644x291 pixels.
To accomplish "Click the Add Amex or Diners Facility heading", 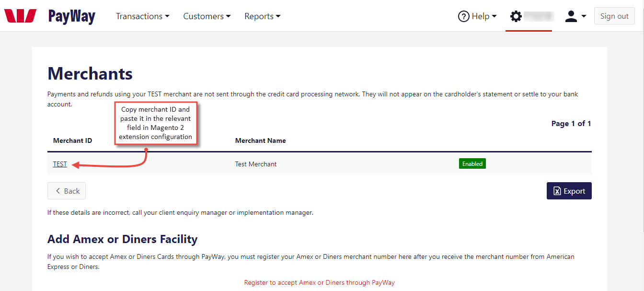I will tap(123, 239).
